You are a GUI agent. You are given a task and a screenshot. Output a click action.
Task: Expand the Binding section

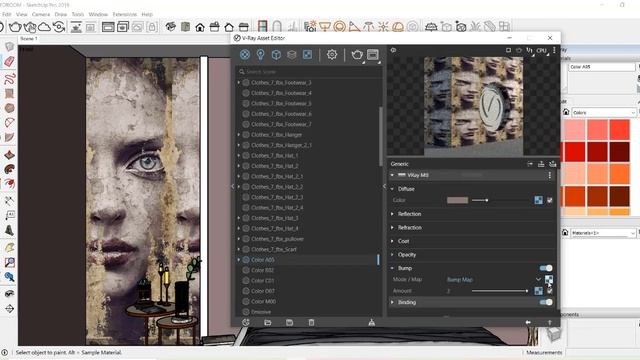pos(392,302)
